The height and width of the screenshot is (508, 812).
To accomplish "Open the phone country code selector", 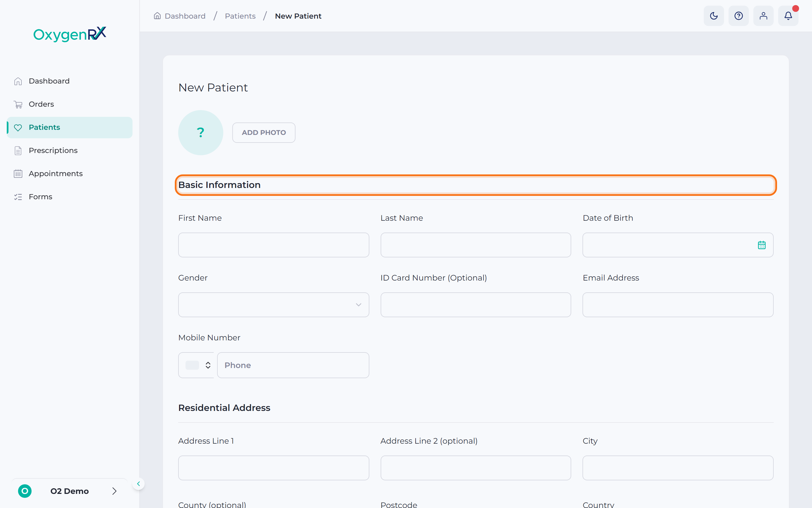I will [x=196, y=365].
